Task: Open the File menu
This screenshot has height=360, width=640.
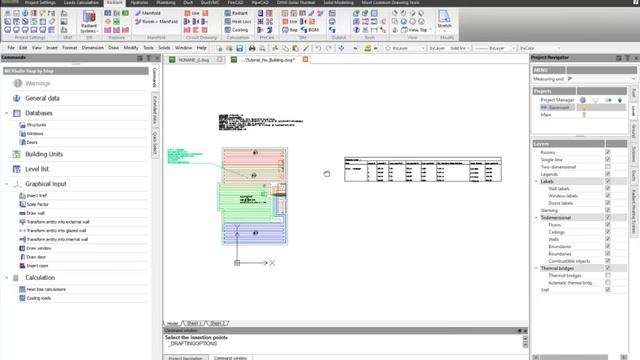Action: click(x=11, y=48)
